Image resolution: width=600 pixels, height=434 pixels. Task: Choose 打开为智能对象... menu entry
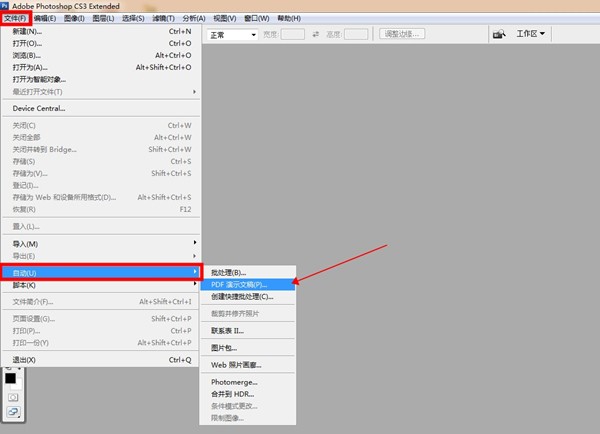pos(101,80)
